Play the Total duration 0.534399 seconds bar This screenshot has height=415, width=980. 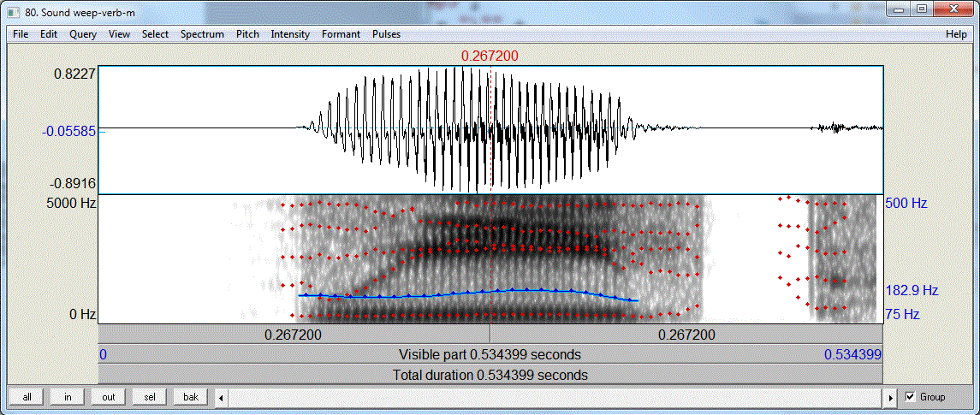[490, 376]
